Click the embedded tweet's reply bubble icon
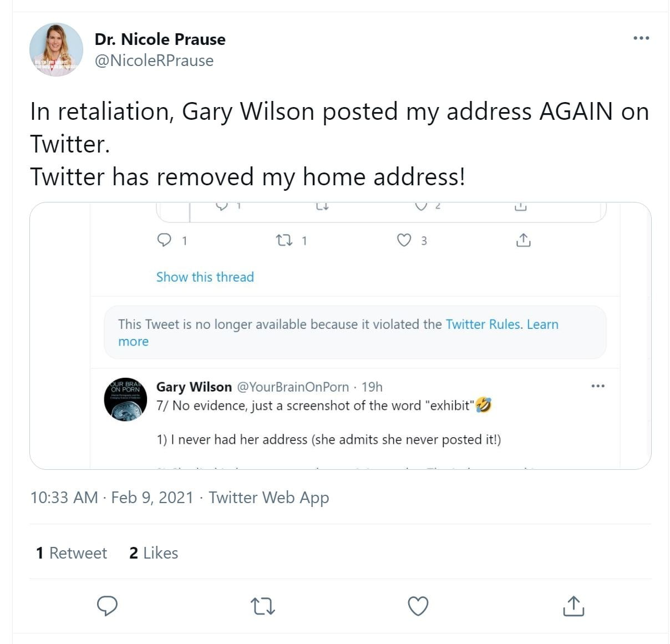The image size is (670, 644). click(164, 240)
